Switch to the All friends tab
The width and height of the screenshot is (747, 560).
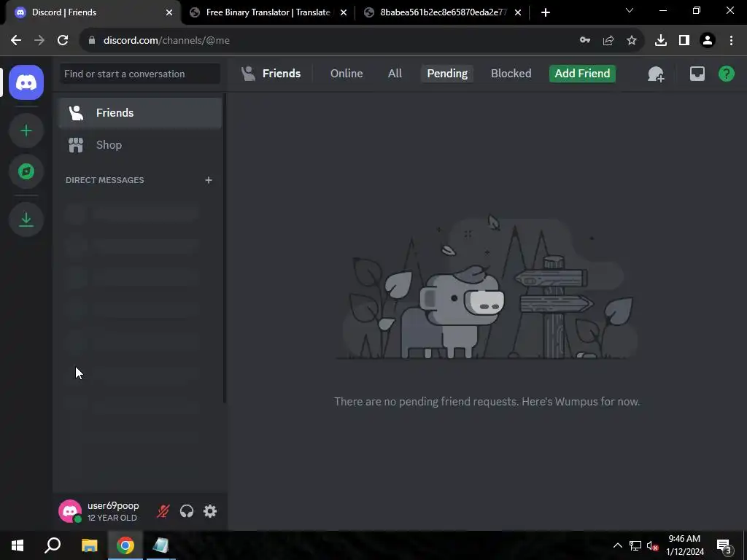(395, 74)
